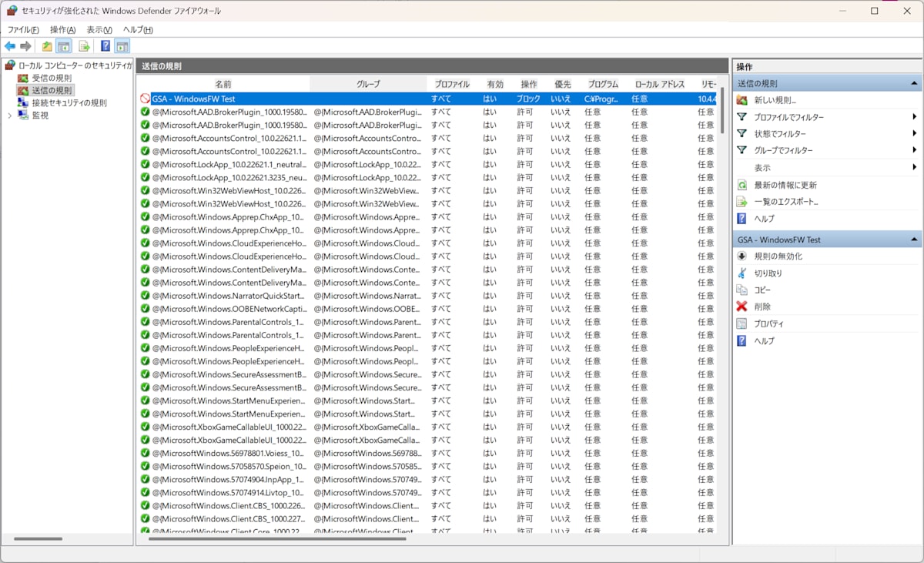Sort by the プログラム column header
The width and height of the screenshot is (924, 563).
(x=603, y=83)
